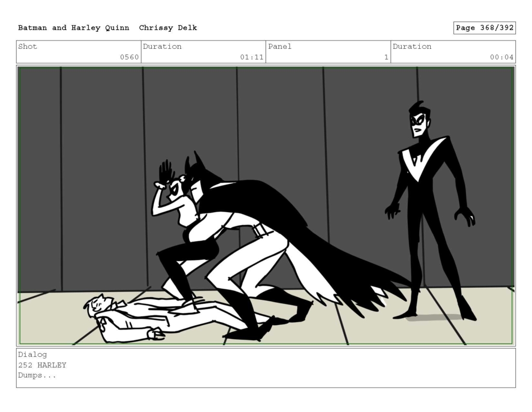Viewport: 532px width, 412px height.
Task: Click the shot Duration value '01:11'
Action: [x=252, y=57]
